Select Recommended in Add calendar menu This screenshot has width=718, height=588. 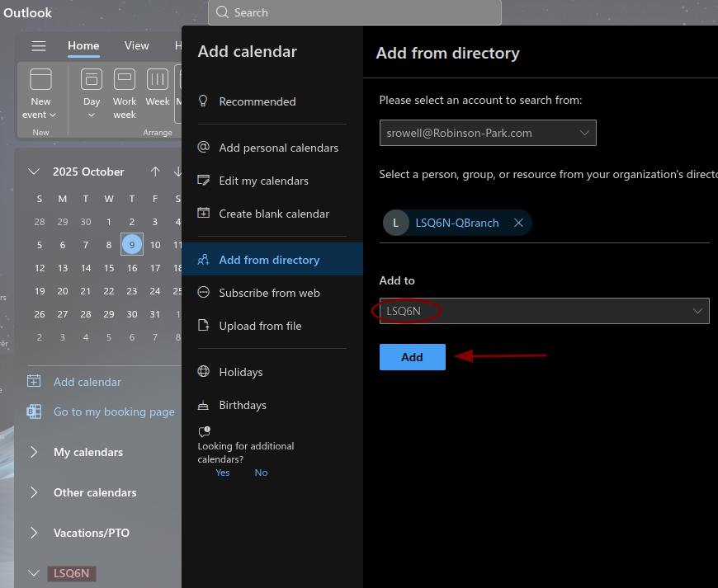point(272,101)
